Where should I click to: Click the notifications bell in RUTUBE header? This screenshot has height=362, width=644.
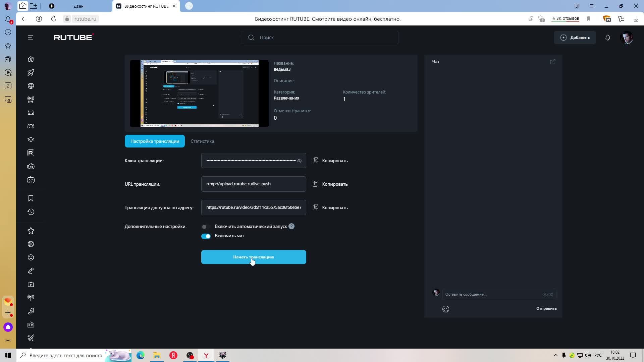(607, 38)
